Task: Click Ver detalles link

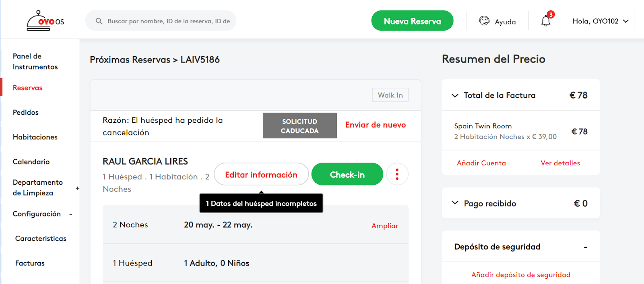Action: click(560, 163)
